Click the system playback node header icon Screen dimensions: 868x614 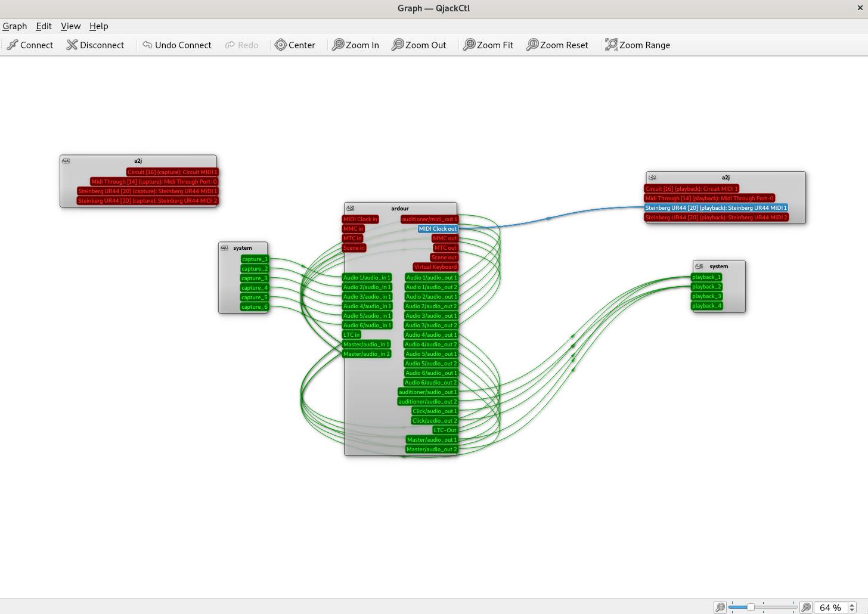coord(699,266)
